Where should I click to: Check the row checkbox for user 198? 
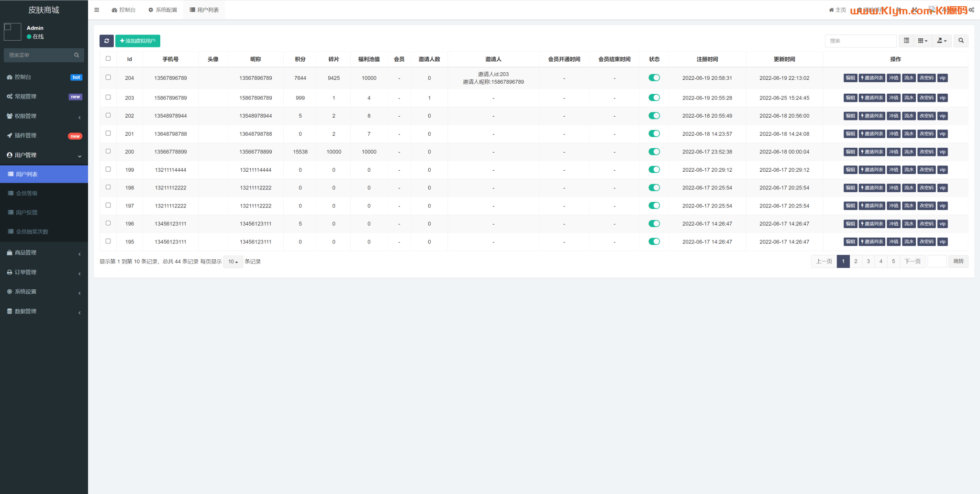[108, 187]
